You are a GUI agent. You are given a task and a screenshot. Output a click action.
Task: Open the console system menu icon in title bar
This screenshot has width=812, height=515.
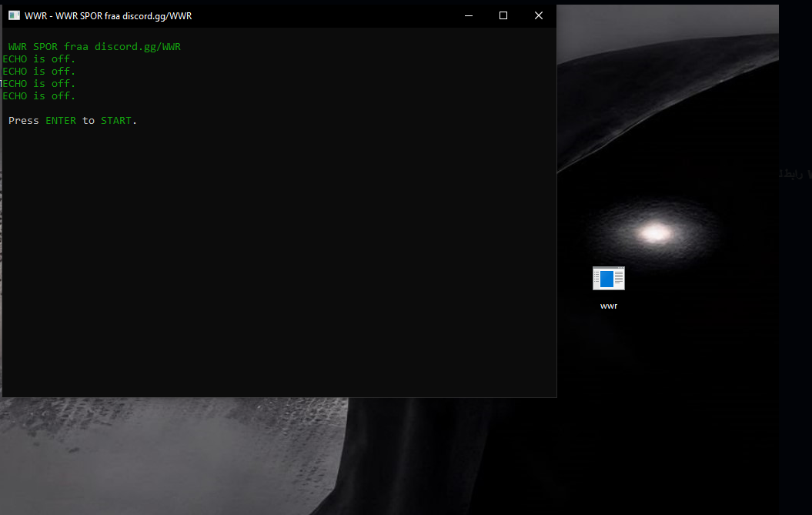tap(14, 15)
